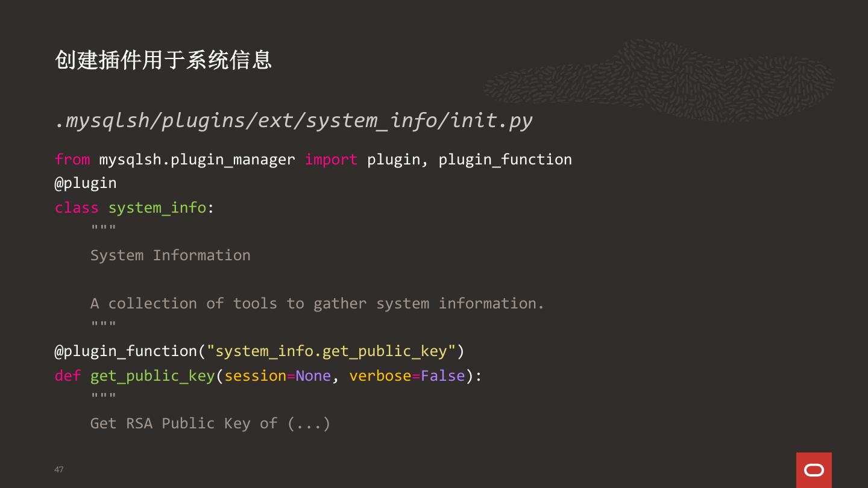This screenshot has width=868, height=488.
Task: Click the italic init.py file path
Action: point(294,120)
